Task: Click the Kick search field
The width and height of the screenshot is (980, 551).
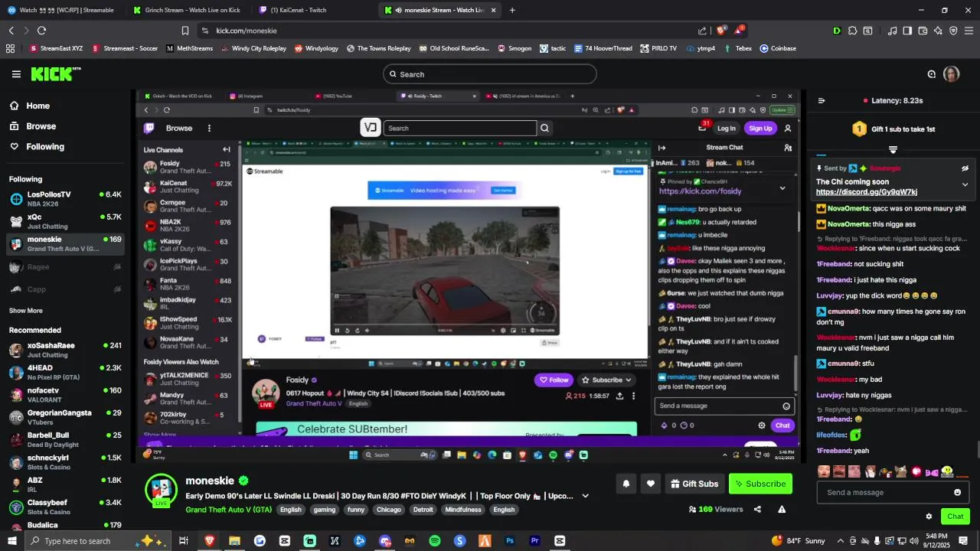Action: pos(490,74)
